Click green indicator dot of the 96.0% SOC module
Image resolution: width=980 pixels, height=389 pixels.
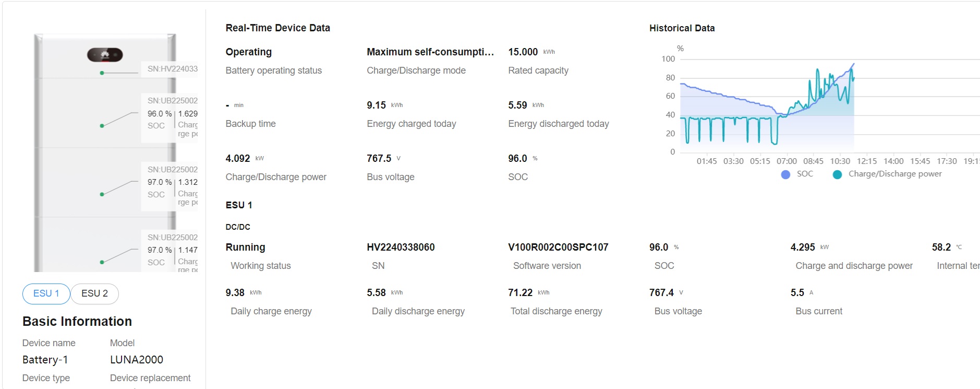coord(102,126)
